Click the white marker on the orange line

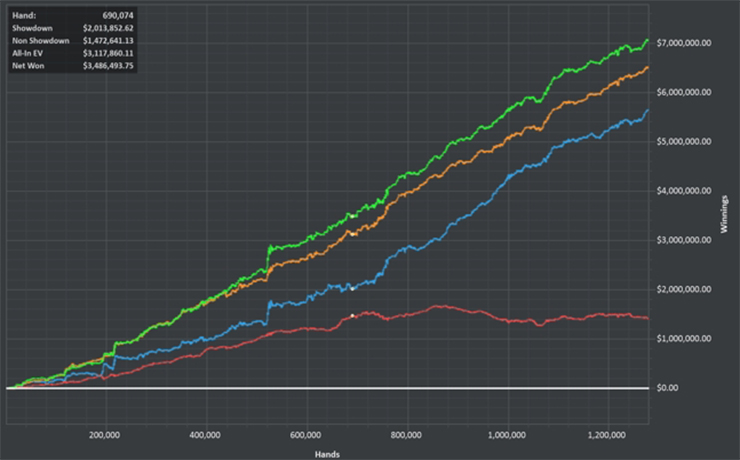click(x=353, y=234)
